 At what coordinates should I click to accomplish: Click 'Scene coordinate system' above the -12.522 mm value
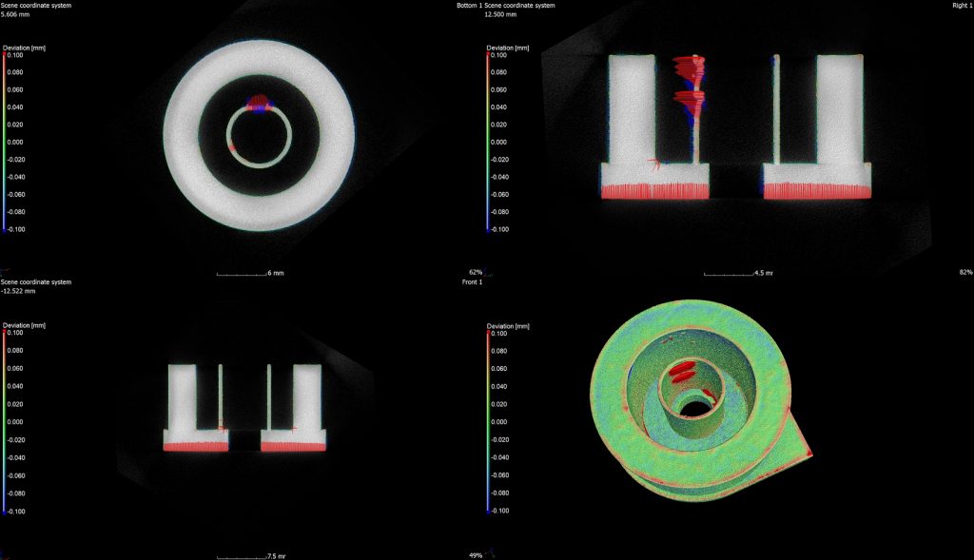(x=36, y=281)
